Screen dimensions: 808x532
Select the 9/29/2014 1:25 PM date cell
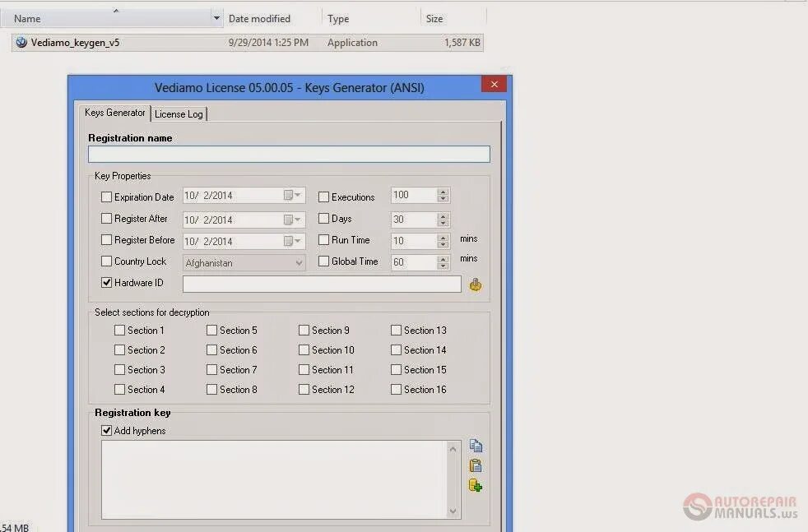click(x=268, y=42)
